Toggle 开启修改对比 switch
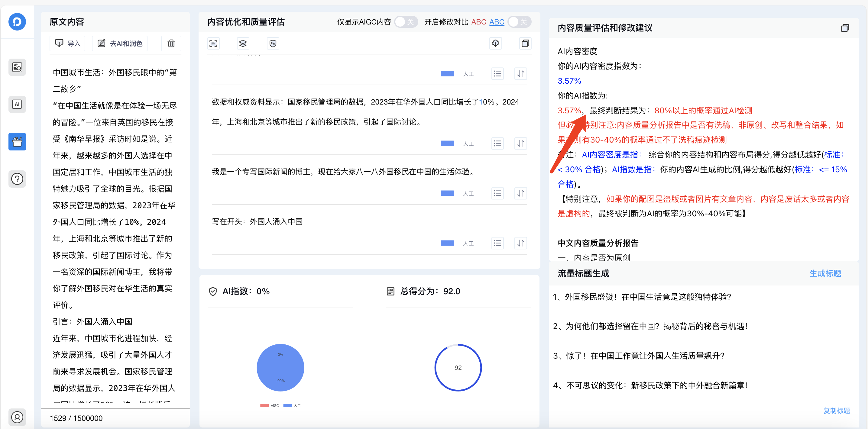This screenshot has width=868, height=429. [x=519, y=22]
